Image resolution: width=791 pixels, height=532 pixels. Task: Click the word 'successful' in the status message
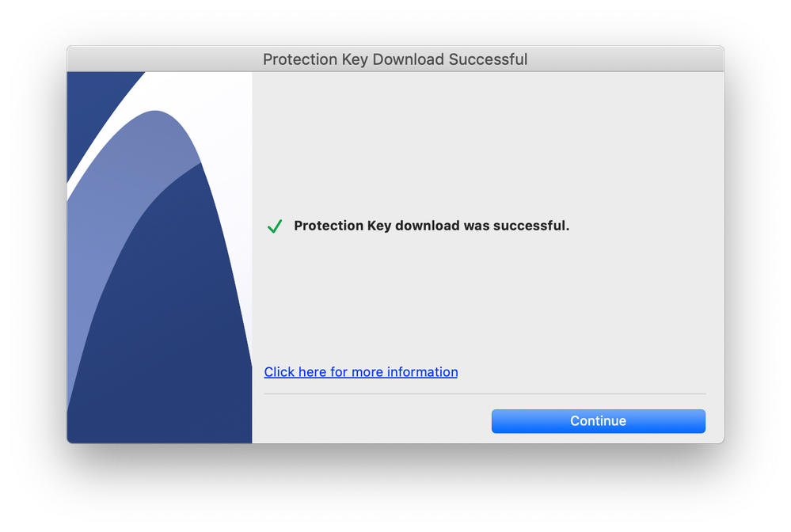pos(530,226)
